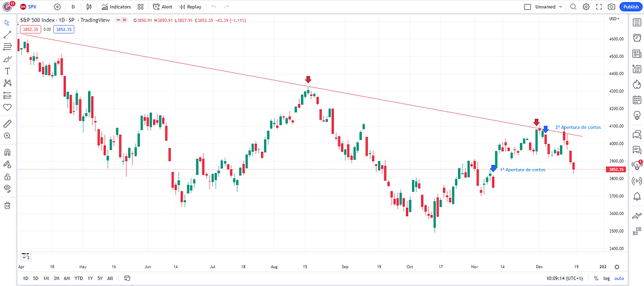Redo the last chart action
The width and height of the screenshot is (644, 286).
point(226,7)
